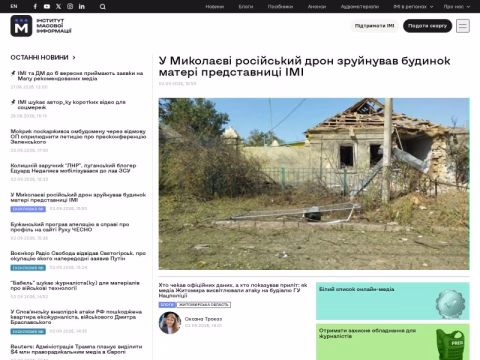
Task: Click pin icon beside Мапа рекомендованих медіа news
Action: point(13,73)
